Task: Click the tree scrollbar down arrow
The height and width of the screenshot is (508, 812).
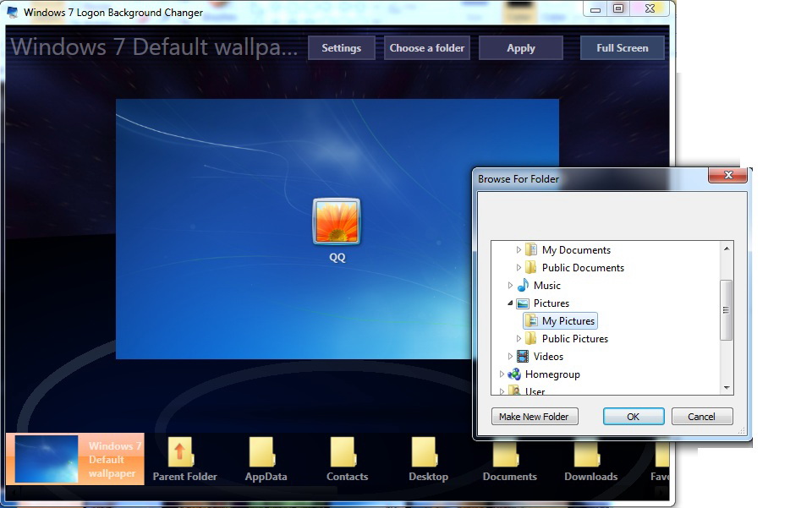Action: [727, 387]
